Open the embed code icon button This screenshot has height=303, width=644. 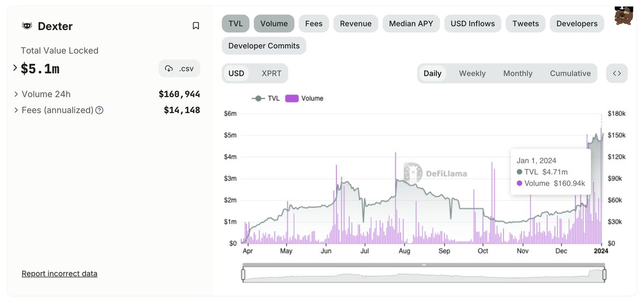617,73
